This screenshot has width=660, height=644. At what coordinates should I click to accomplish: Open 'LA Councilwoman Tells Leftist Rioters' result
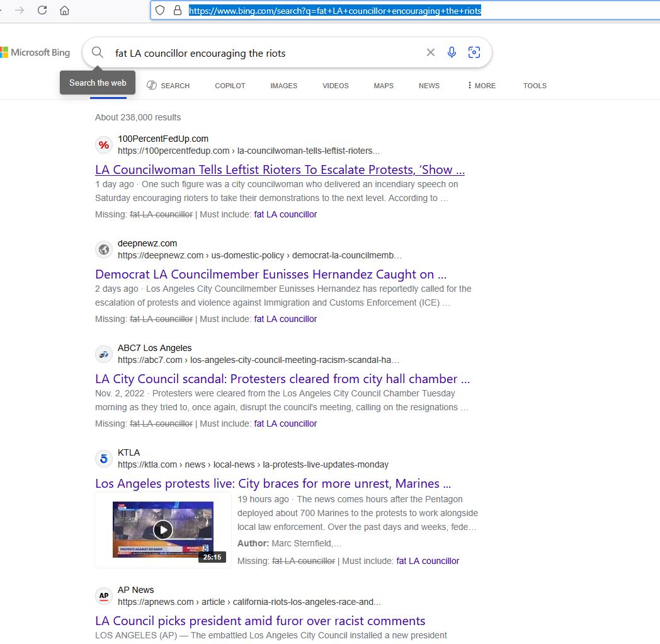280,170
